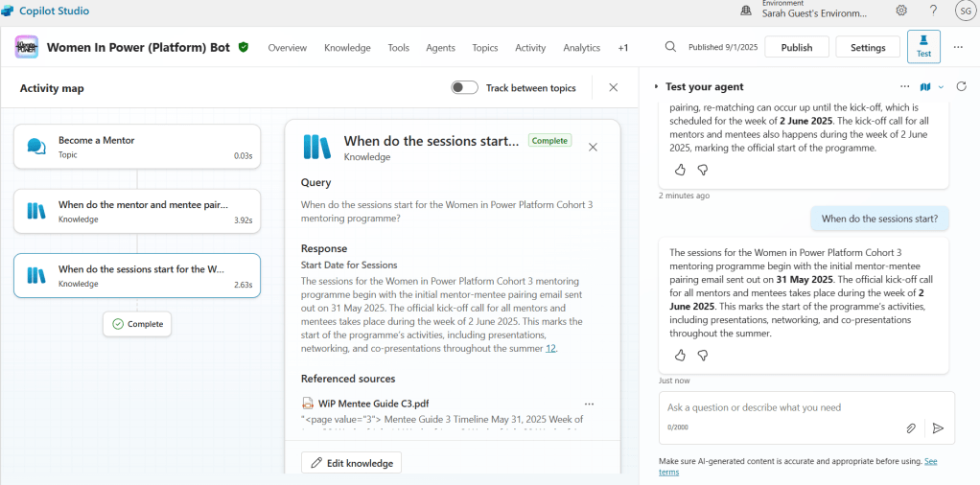Screen dimensions: 980x485
Task: Click the attach file paperclip icon
Action: (x=911, y=428)
